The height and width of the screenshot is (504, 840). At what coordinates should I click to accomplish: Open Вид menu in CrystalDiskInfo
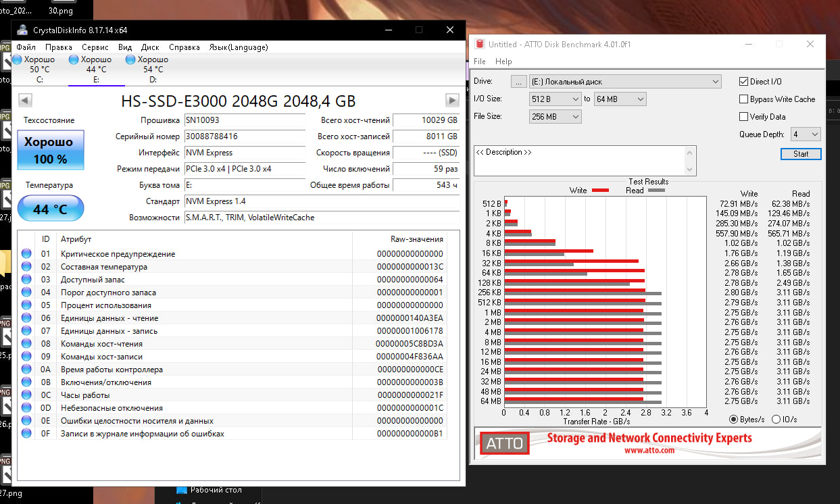[125, 47]
